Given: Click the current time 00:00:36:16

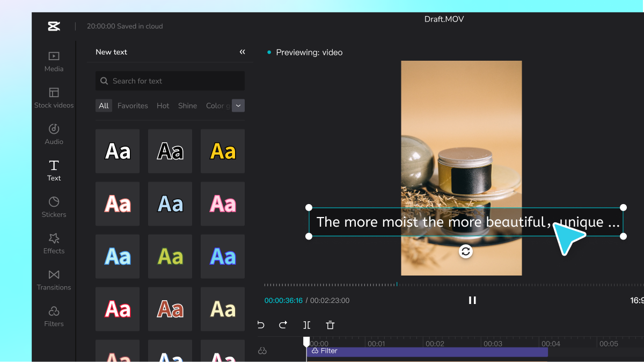Looking at the screenshot, I should tap(283, 301).
